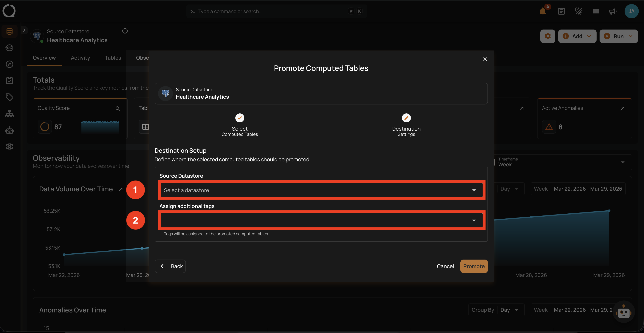The width and height of the screenshot is (644, 333).
Task: Focus the command search field
Action: pos(276,11)
